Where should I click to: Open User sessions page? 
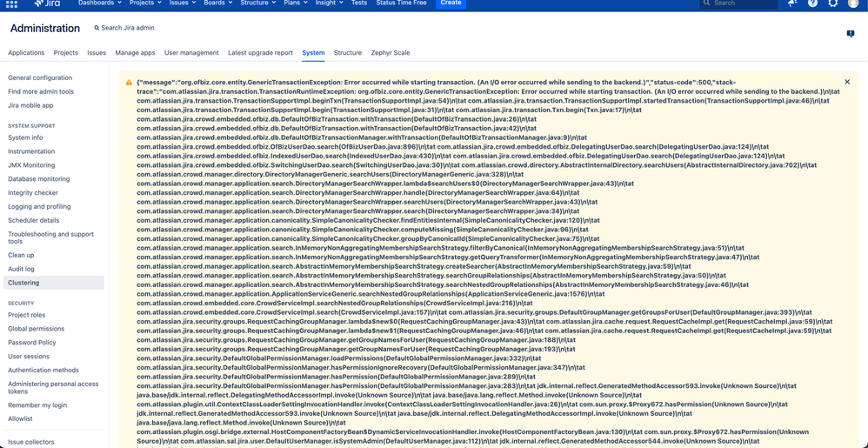tap(29, 357)
